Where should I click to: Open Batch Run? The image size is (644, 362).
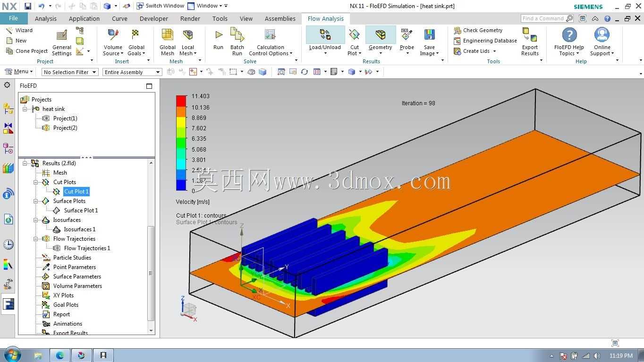[237, 42]
